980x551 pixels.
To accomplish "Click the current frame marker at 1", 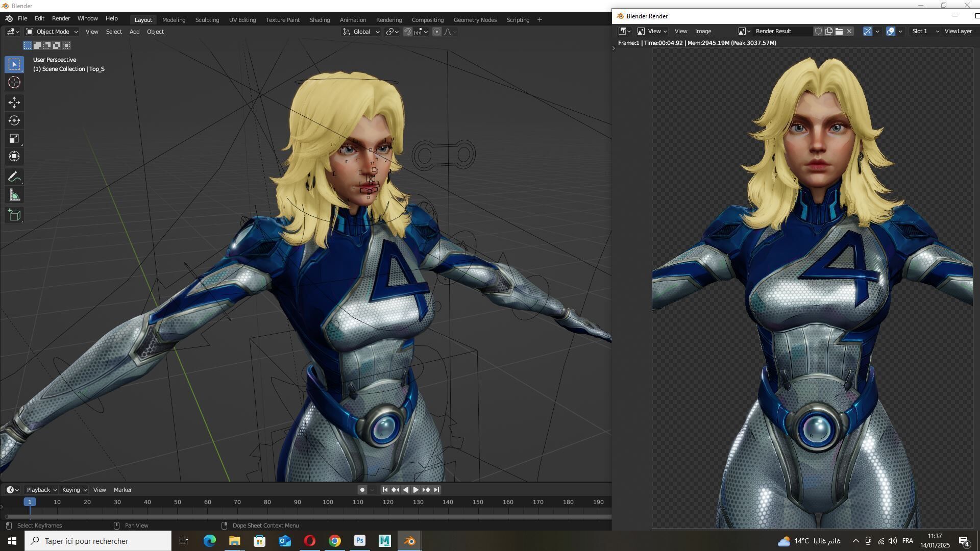I will [x=30, y=503].
